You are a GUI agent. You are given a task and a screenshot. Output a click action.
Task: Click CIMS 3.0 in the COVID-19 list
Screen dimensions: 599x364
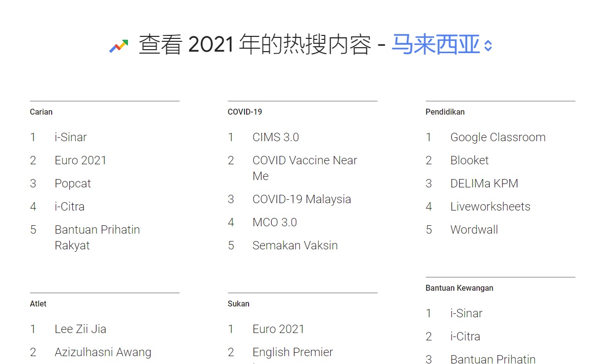click(276, 137)
